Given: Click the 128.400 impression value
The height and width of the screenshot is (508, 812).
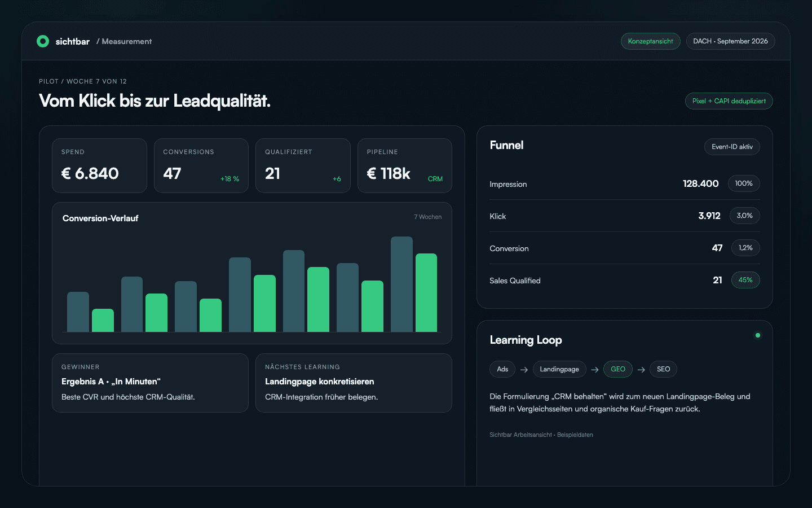Looking at the screenshot, I should (x=700, y=183).
